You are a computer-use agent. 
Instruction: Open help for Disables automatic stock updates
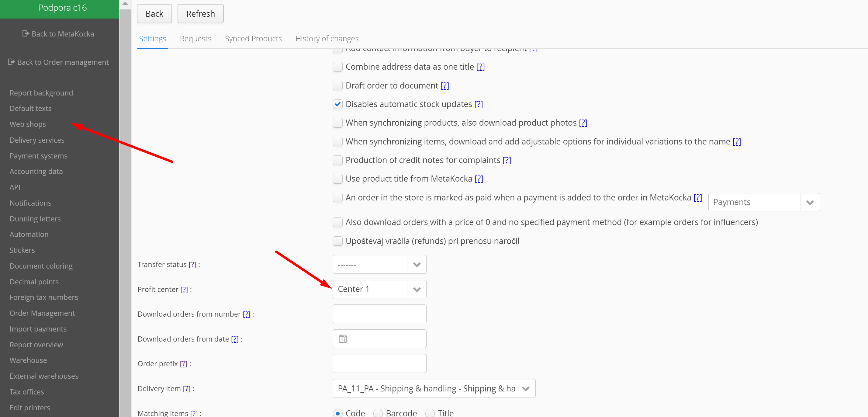479,105
